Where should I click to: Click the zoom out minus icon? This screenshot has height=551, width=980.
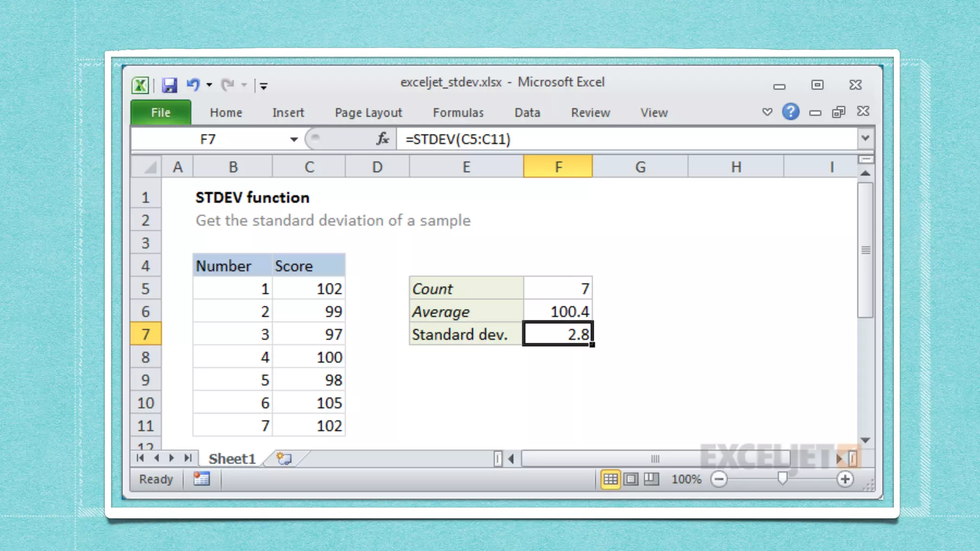click(x=719, y=479)
